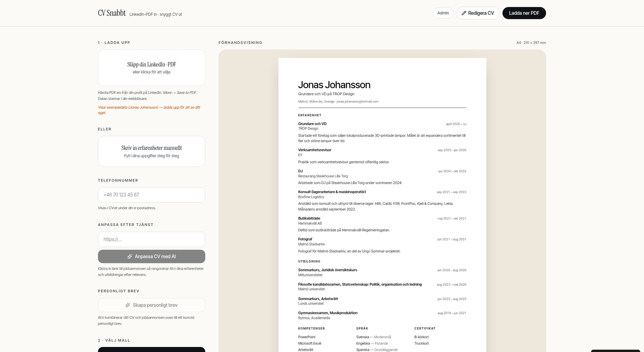
Task: Select the date 'maj 2021 – okt 2021'
Action: point(452,219)
